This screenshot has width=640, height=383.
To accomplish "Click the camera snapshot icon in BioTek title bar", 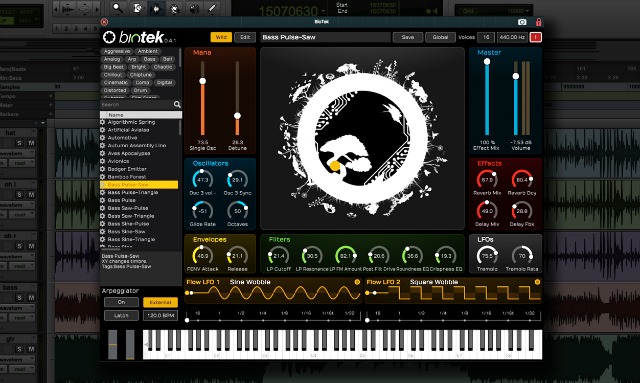I will click(x=522, y=22).
